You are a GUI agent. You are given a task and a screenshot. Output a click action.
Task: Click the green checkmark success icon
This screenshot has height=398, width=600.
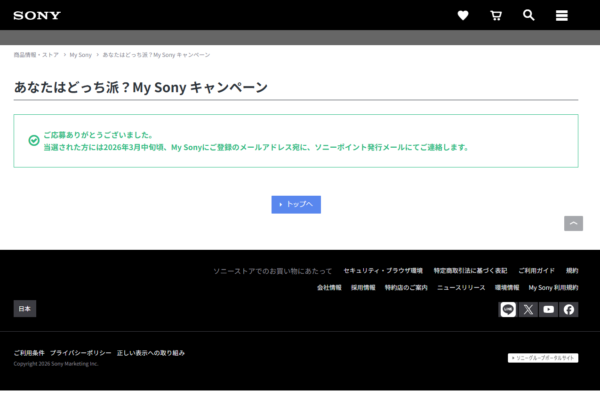(x=34, y=140)
